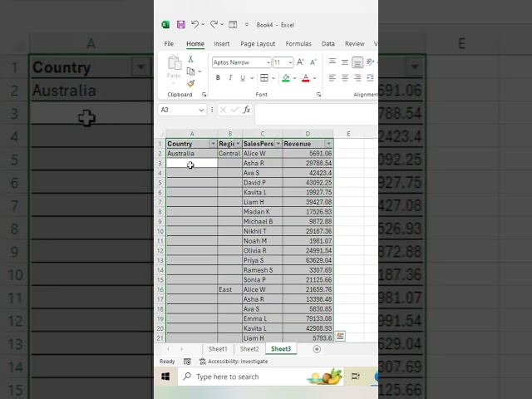
Task: Switch to the Formulas tab
Action: click(298, 44)
